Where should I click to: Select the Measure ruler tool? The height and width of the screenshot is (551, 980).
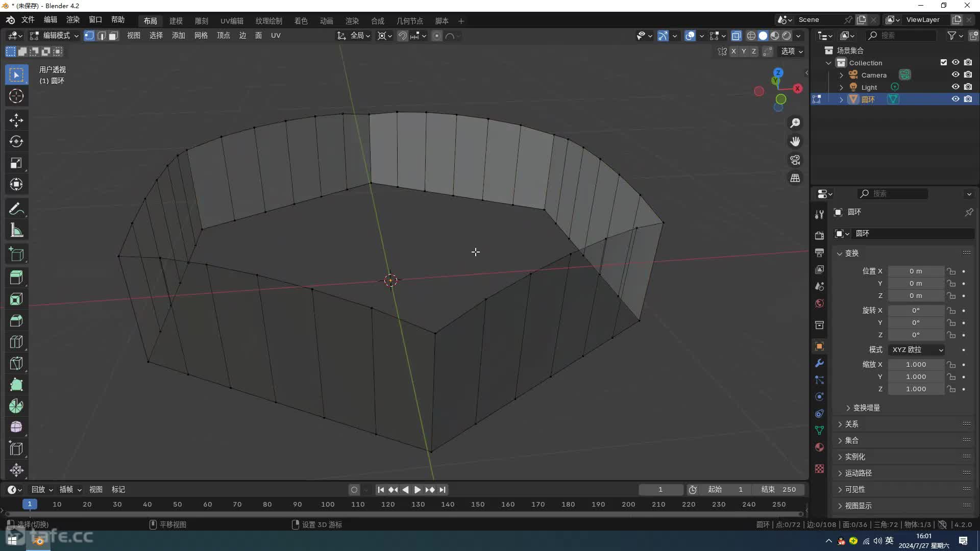pos(16,230)
